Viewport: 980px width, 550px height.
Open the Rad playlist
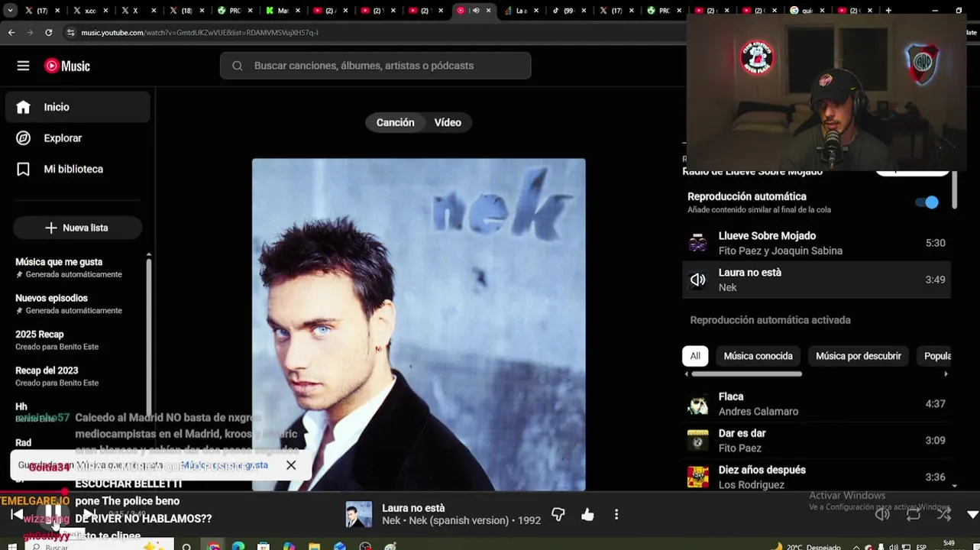point(24,442)
